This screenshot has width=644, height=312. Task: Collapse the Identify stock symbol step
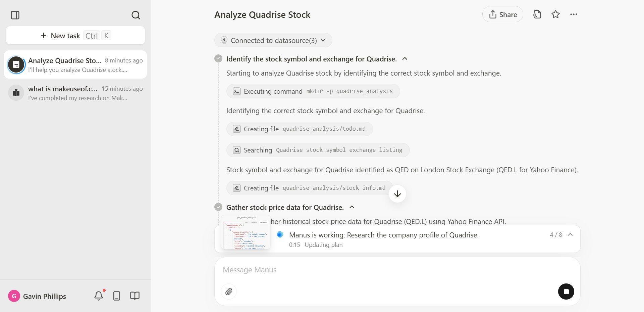point(405,58)
